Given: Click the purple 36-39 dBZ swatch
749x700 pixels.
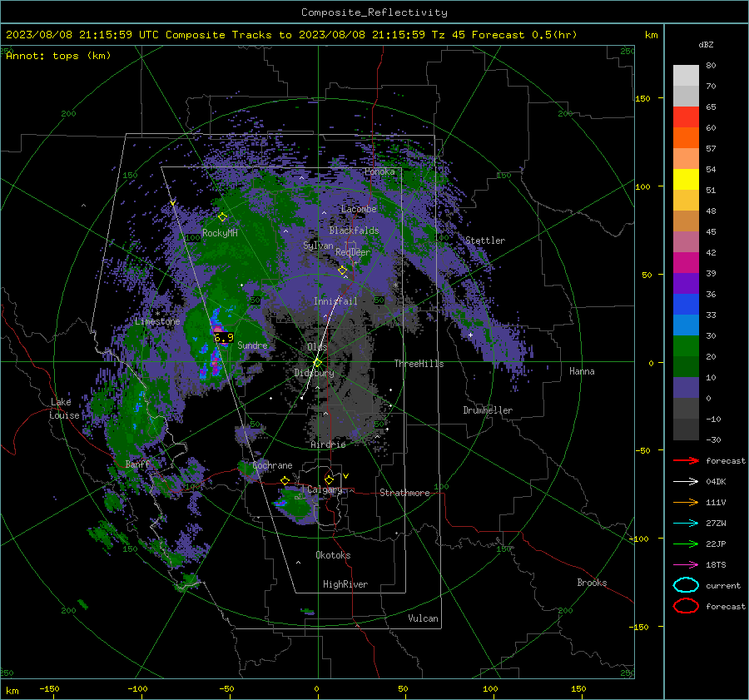Looking at the screenshot, I should (x=686, y=284).
